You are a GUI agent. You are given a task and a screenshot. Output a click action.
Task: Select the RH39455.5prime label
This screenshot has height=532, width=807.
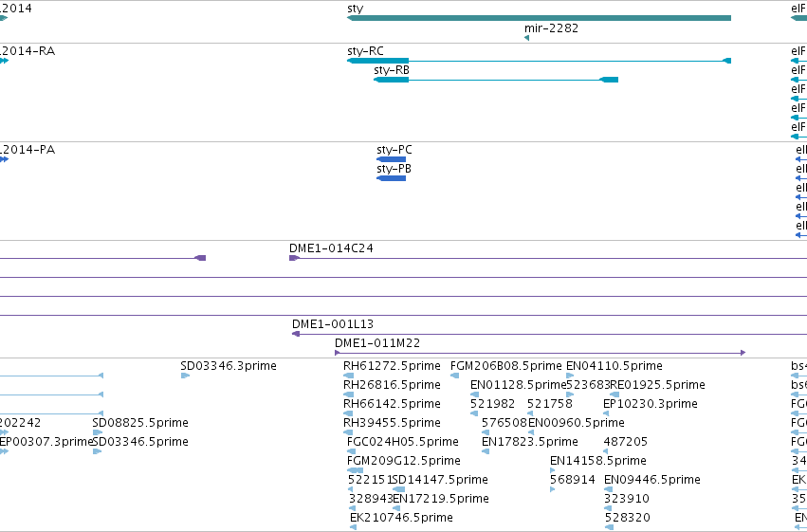point(392,424)
